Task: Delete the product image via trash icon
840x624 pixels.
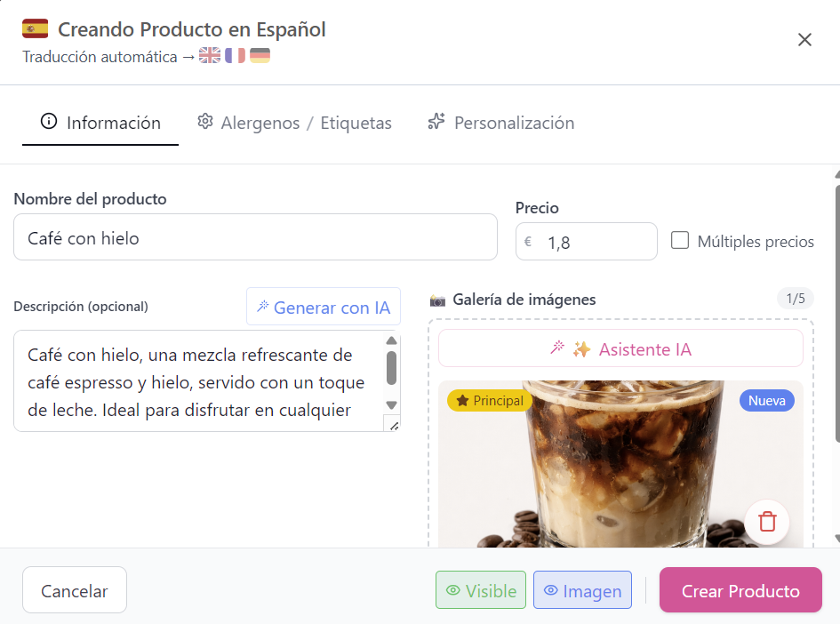Action: [x=766, y=522]
